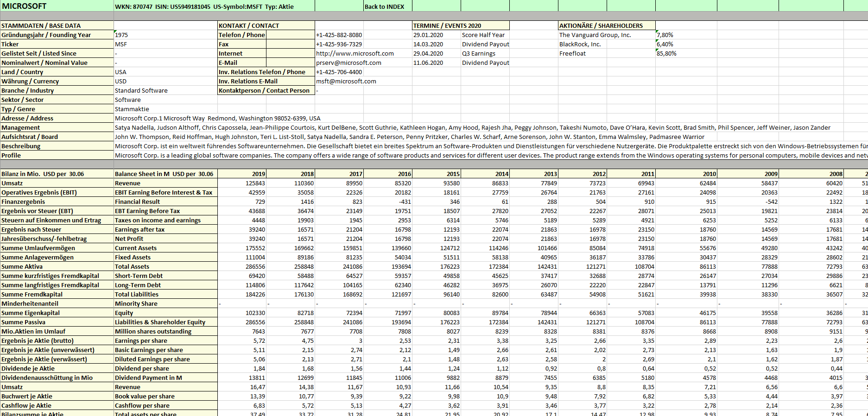Image resolution: width=868 pixels, height=416 pixels.
Task: Select the founding year value 1975
Action: [166, 35]
